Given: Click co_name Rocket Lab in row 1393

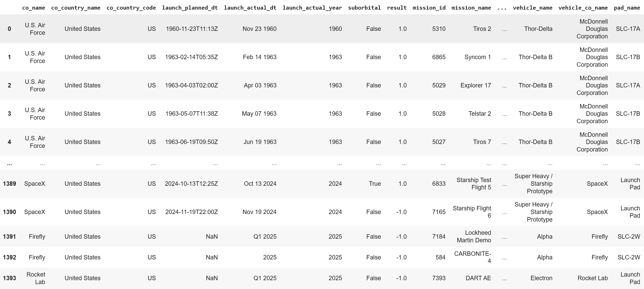Looking at the screenshot, I should (x=36, y=278).
